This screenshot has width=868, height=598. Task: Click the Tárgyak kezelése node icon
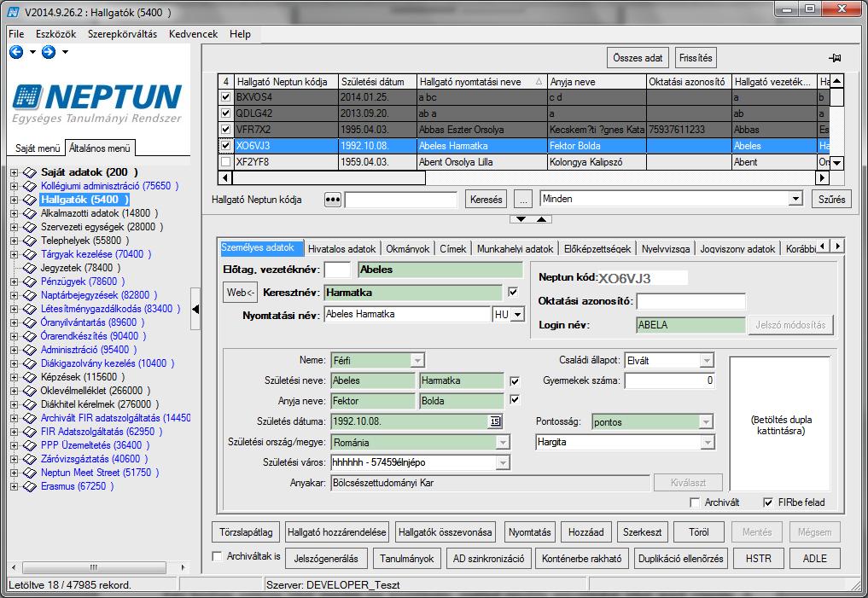(x=30, y=254)
